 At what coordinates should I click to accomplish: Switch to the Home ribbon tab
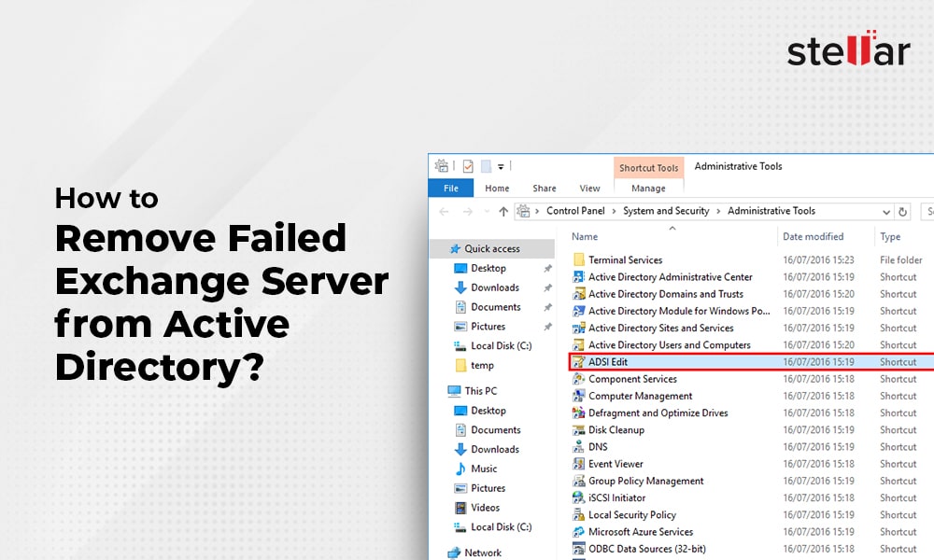pyautogui.click(x=497, y=188)
